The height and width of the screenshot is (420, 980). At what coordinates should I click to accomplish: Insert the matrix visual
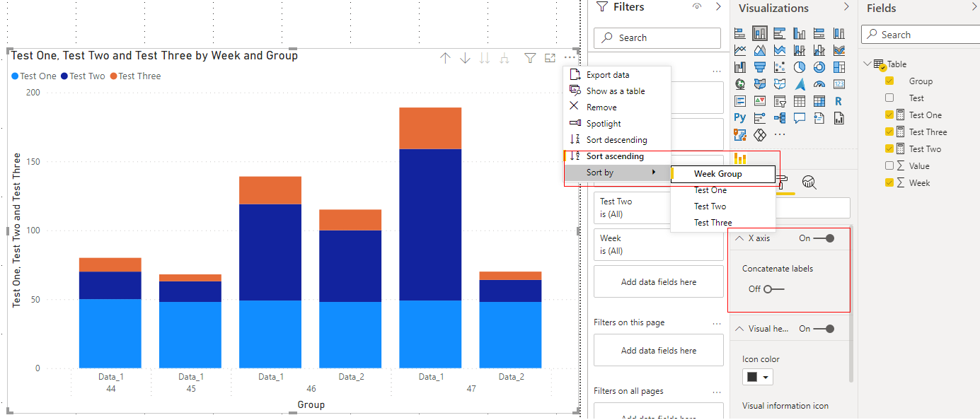pyautogui.click(x=819, y=101)
